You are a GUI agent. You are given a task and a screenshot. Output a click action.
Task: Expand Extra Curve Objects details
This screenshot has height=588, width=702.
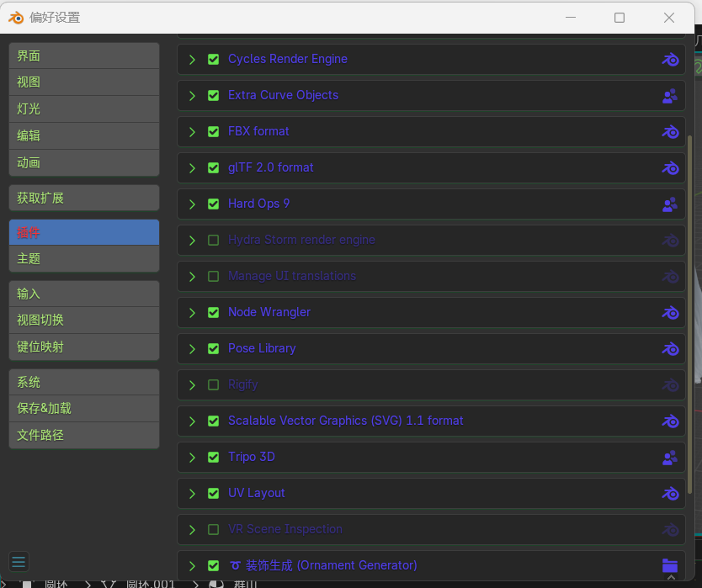(192, 96)
